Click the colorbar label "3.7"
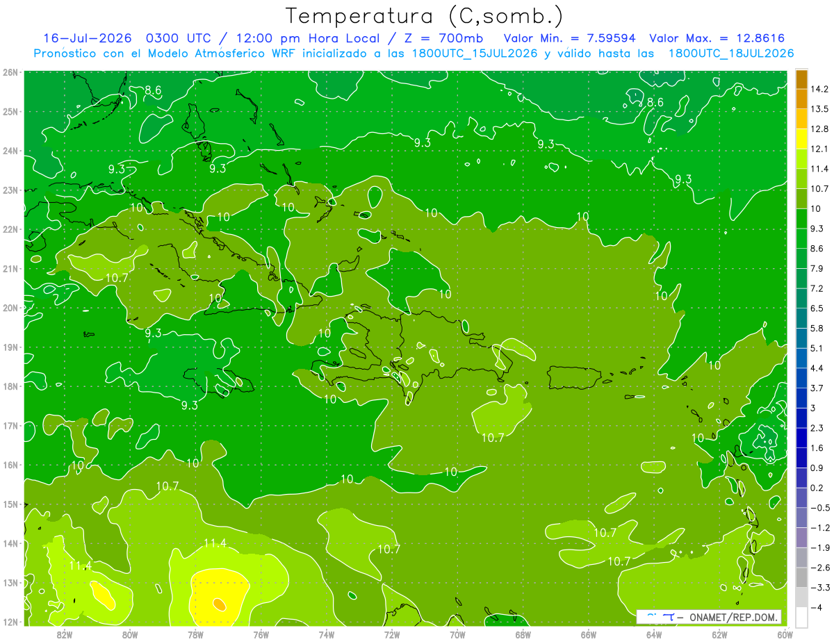The height and width of the screenshot is (644, 834). (x=817, y=388)
